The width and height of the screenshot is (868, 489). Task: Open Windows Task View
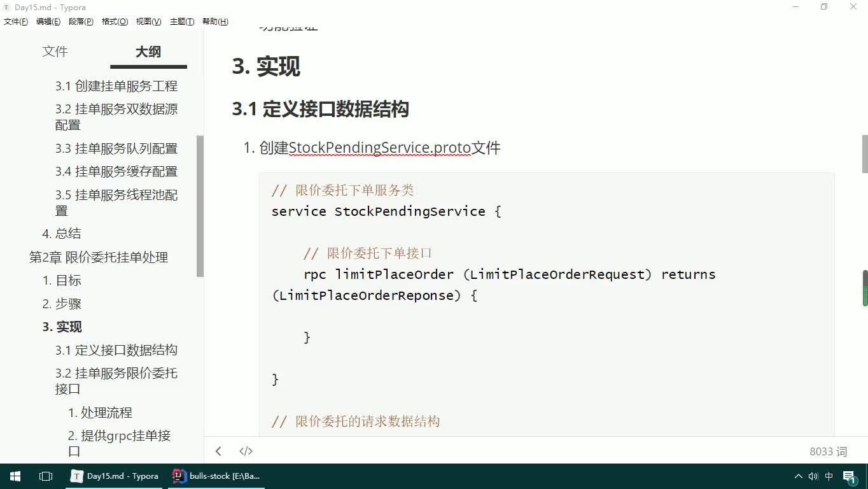click(46, 476)
